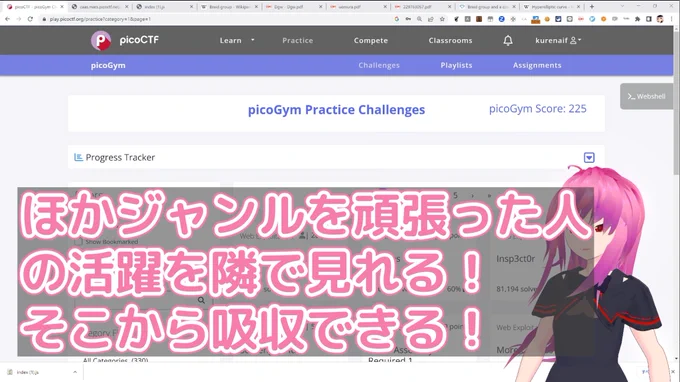
Task: Open the Insp3ct0r challenge card
Action: [x=516, y=259]
